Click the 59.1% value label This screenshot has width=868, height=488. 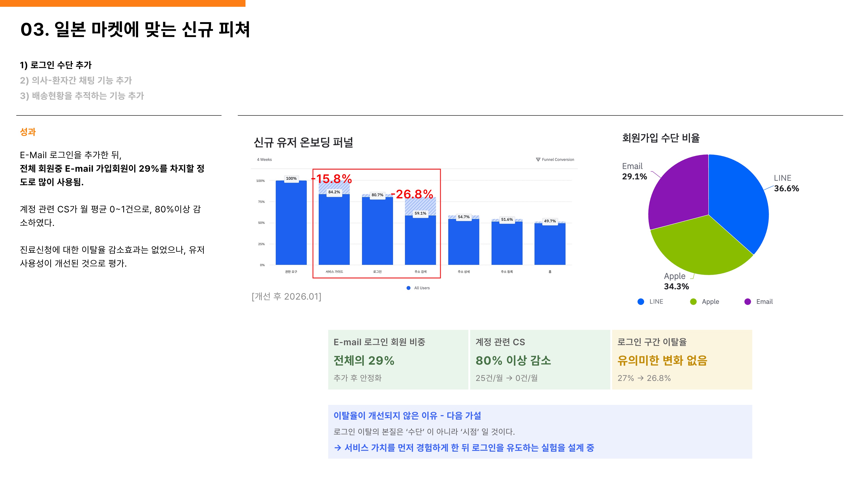(420, 213)
